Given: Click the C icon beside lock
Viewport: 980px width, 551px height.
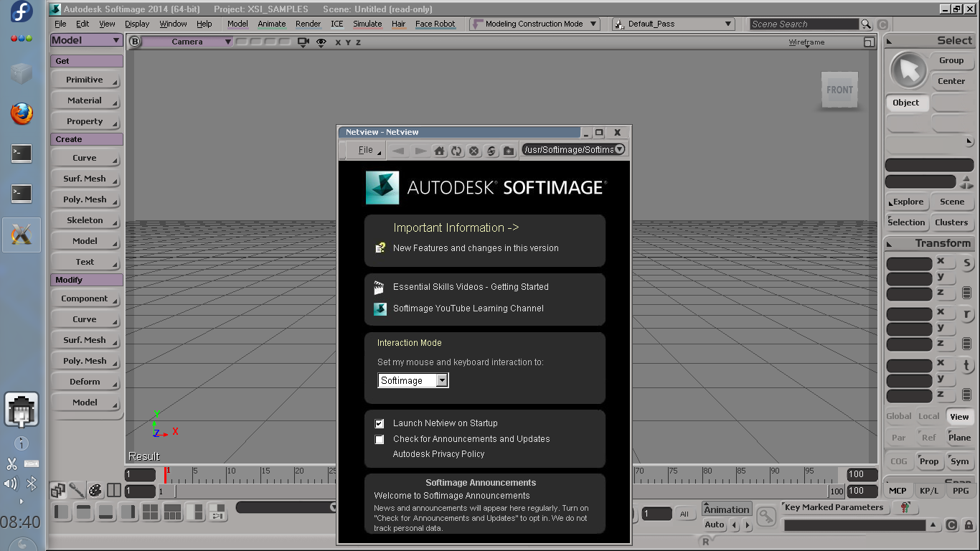Looking at the screenshot, I should pos(951,525).
